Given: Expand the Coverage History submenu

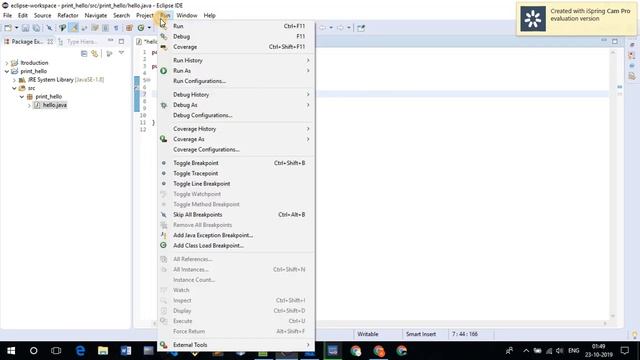Looking at the screenshot, I should tap(236, 129).
